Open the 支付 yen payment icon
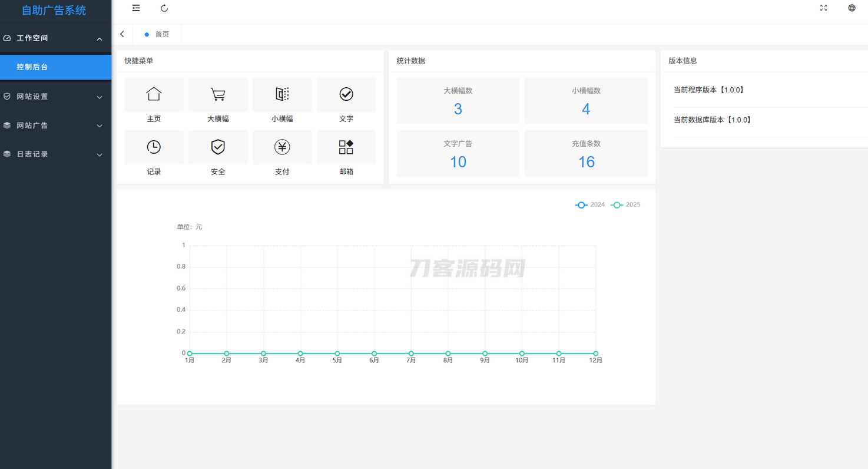The width and height of the screenshot is (868, 469). pyautogui.click(x=282, y=147)
